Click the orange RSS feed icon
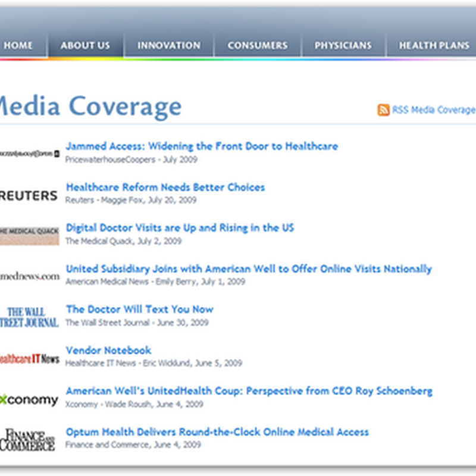 coord(383,110)
